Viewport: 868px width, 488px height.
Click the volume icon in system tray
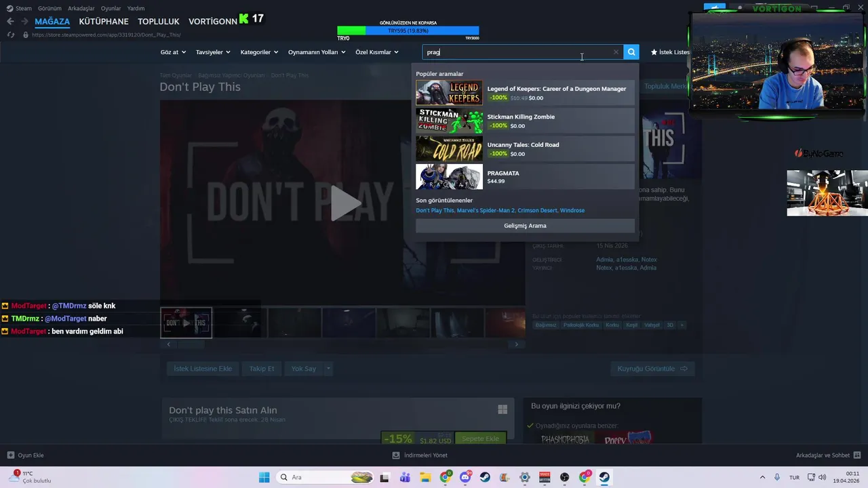(x=822, y=477)
